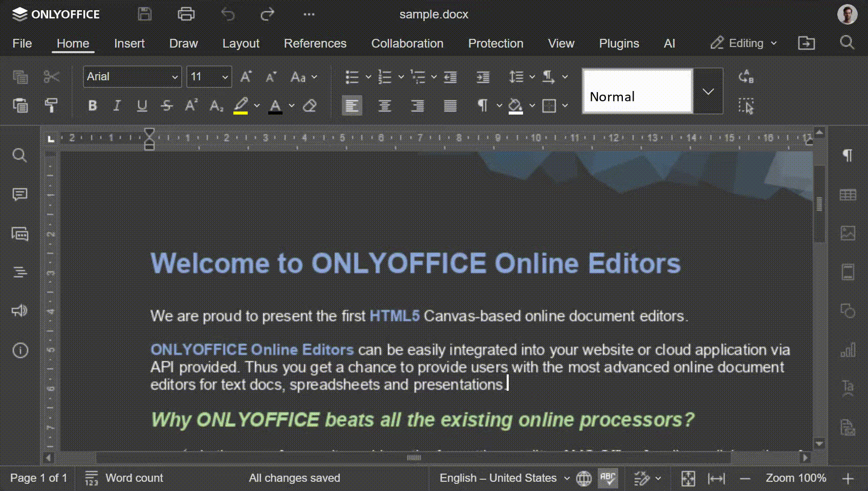Zoom out with the minus button
Screen dimensions: 868x491
(745, 479)
